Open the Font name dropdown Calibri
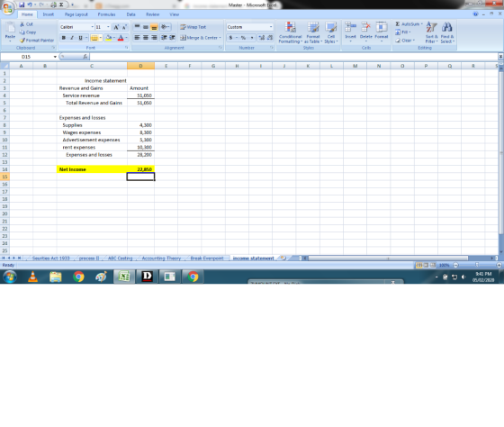Viewport: 504px width, 427px height. click(92, 27)
